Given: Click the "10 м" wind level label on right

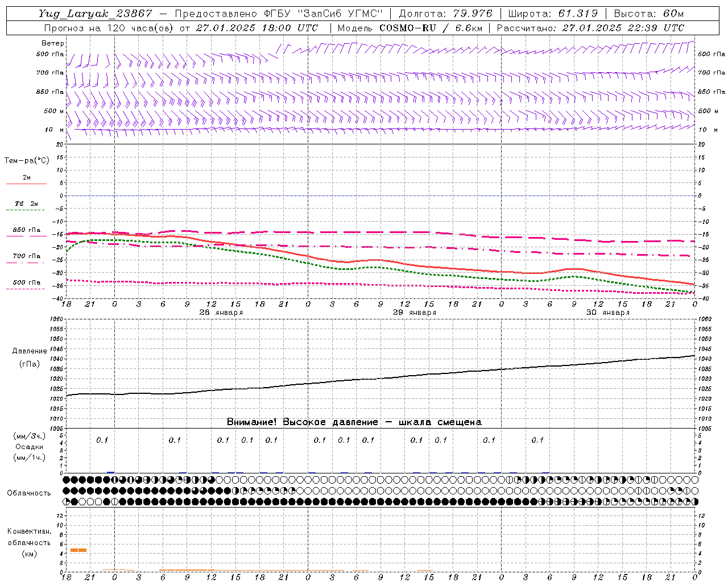Looking at the screenshot, I should click(708, 130).
